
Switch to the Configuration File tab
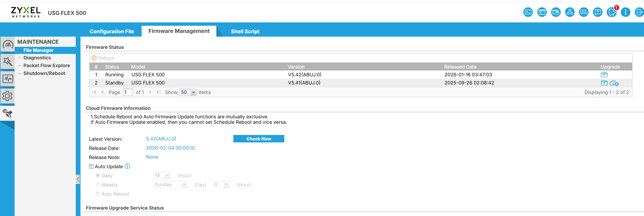tap(112, 31)
